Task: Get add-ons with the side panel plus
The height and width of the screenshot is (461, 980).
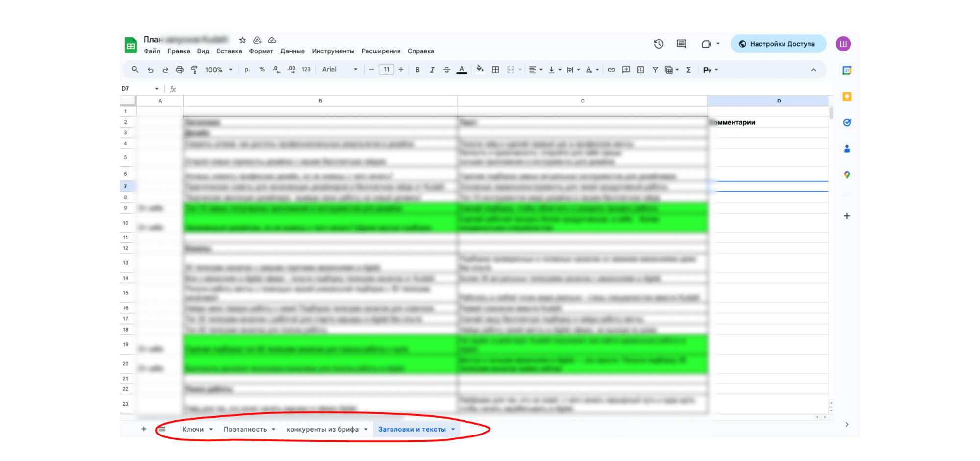Action: [x=847, y=216]
